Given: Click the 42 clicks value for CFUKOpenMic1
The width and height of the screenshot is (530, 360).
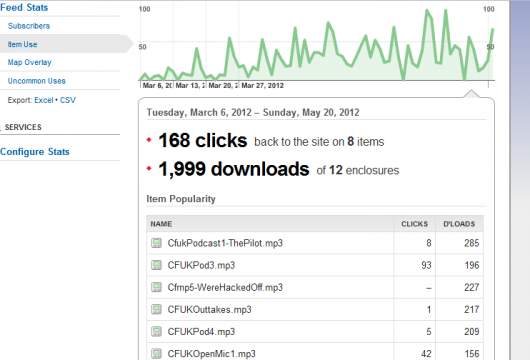Looking at the screenshot, I should 426,354.
